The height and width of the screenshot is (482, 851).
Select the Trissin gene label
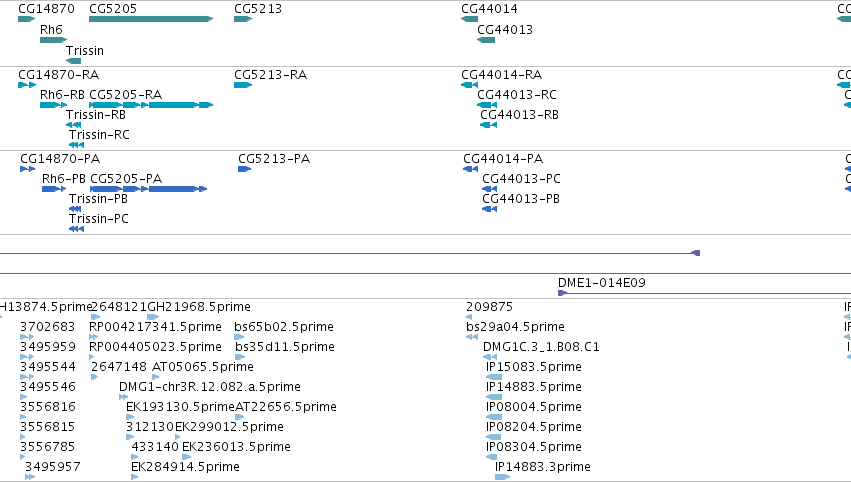[85, 50]
